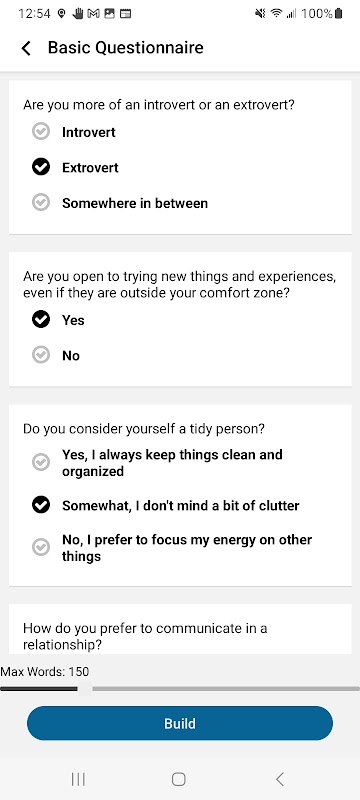Tap the battery status icon

(339, 14)
